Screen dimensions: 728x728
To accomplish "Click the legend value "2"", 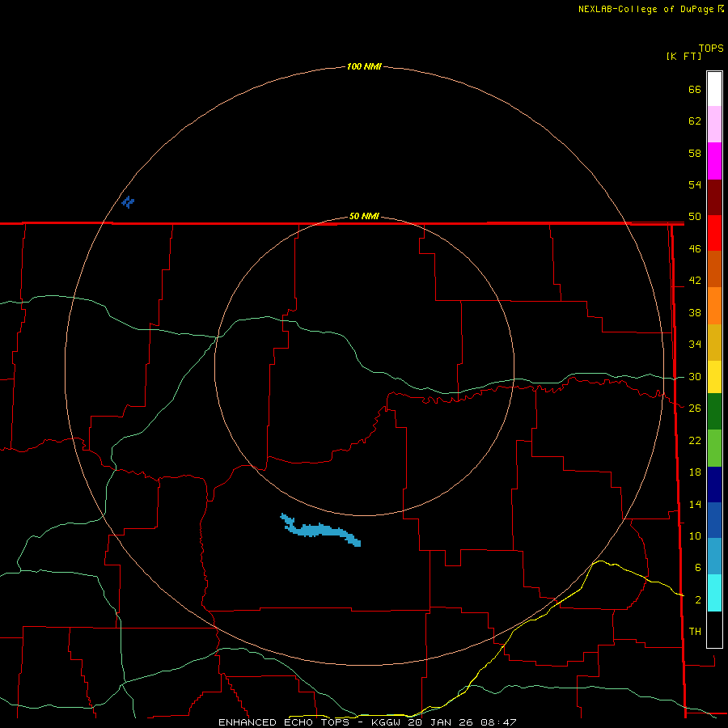I will [698, 600].
